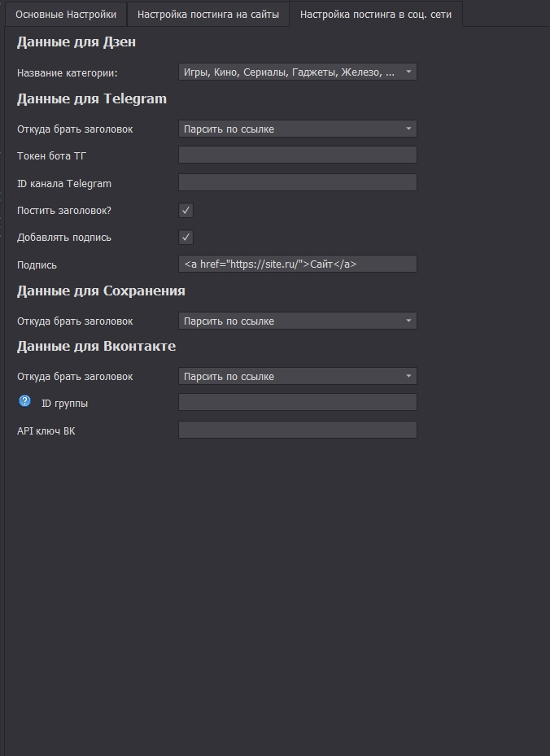Open the Настройка постинга на сайты tab

point(208,14)
